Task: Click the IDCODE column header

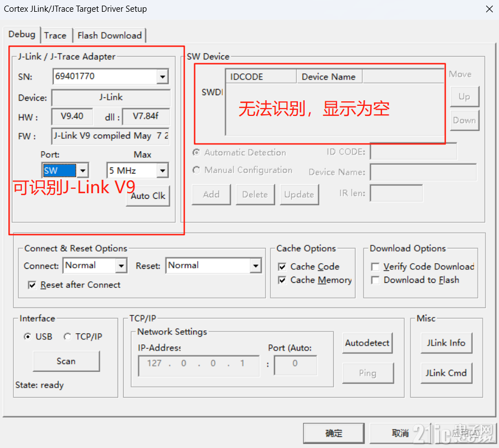Action: (x=261, y=77)
